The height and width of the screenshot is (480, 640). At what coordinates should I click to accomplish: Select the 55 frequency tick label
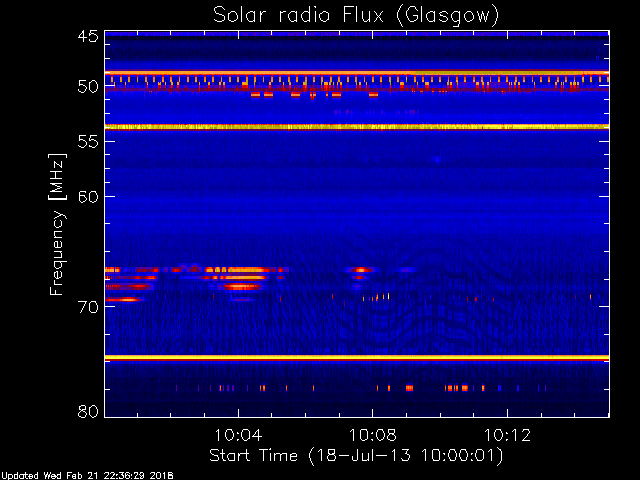point(88,142)
